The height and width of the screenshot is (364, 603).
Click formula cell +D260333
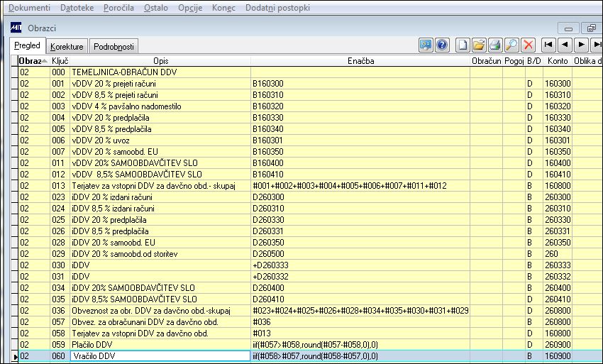[x=360, y=265]
